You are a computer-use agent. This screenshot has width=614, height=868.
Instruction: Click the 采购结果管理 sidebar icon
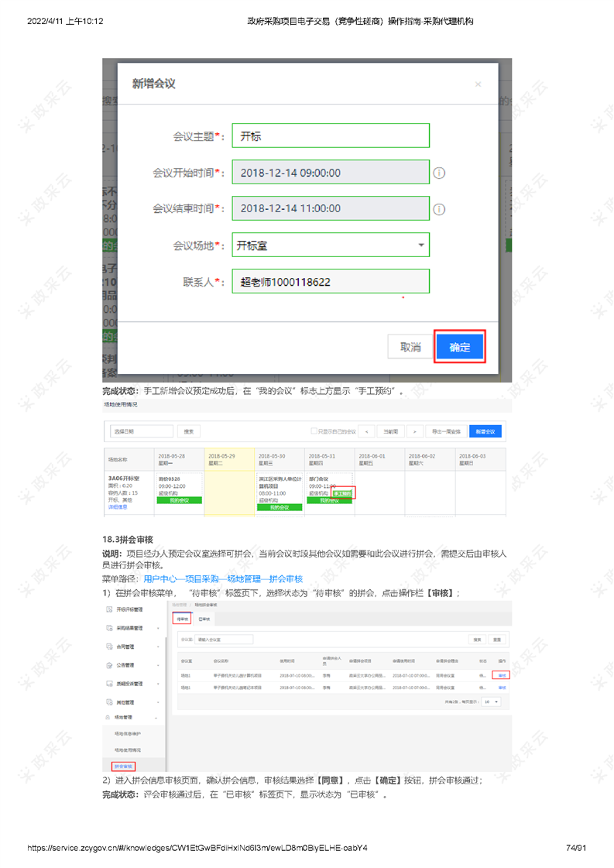pos(109,628)
